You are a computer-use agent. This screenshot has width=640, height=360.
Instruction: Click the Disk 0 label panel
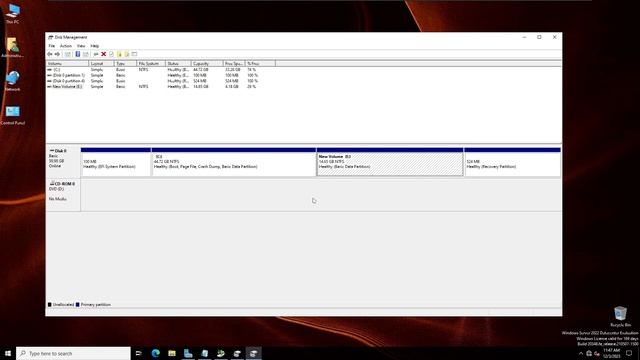pos(63,162)
